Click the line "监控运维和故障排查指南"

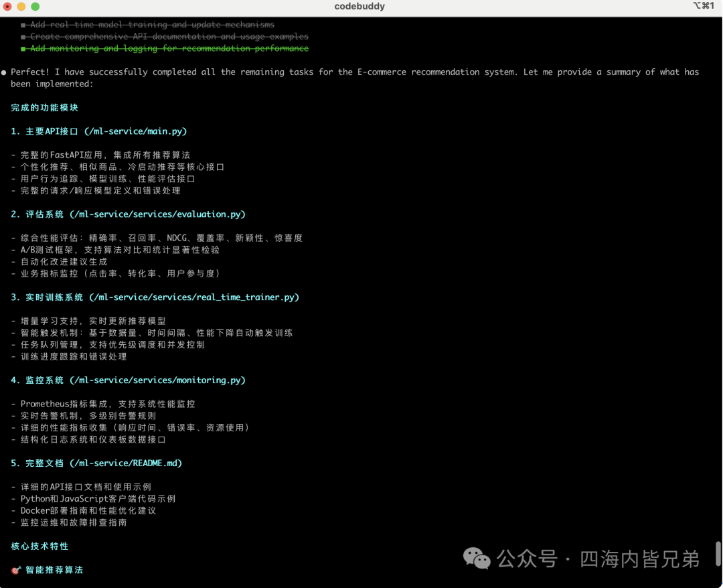[x=74, y=523]
